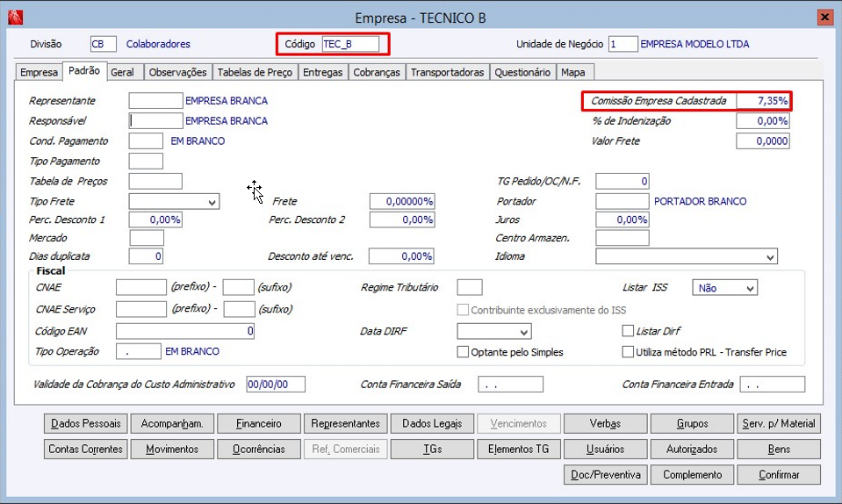The width and height of the screenshot is (842, 504).
Task: Open the Acompanham. button
Action: [172, 423]
